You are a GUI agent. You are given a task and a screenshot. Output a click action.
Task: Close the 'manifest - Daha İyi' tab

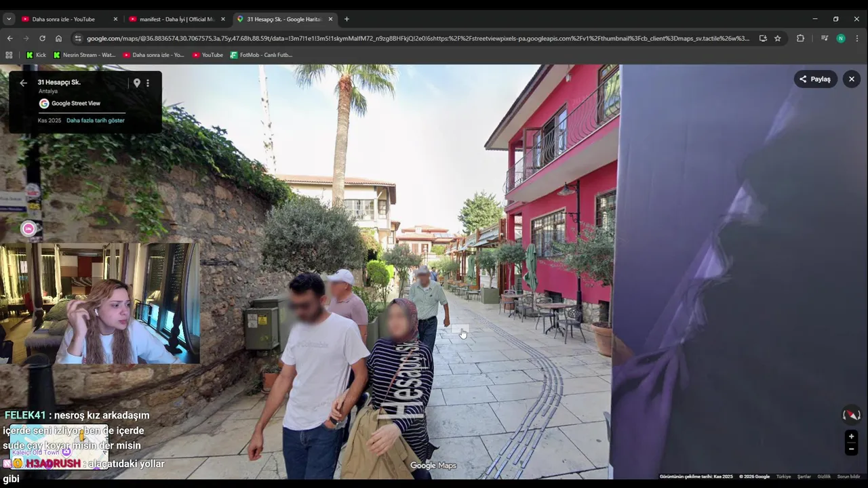(222, 19)
